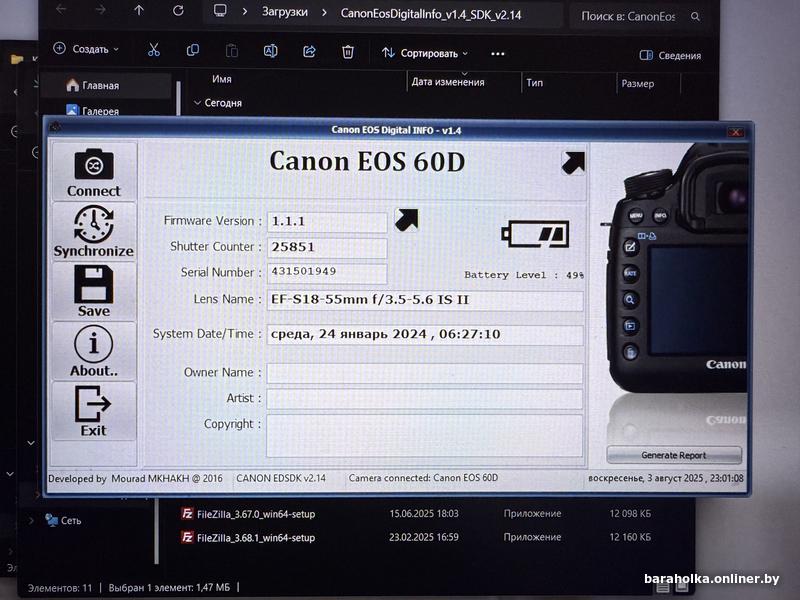Click the Delete trash icon in File Explorer
The image size is (800, 600).
click(348, 52)
